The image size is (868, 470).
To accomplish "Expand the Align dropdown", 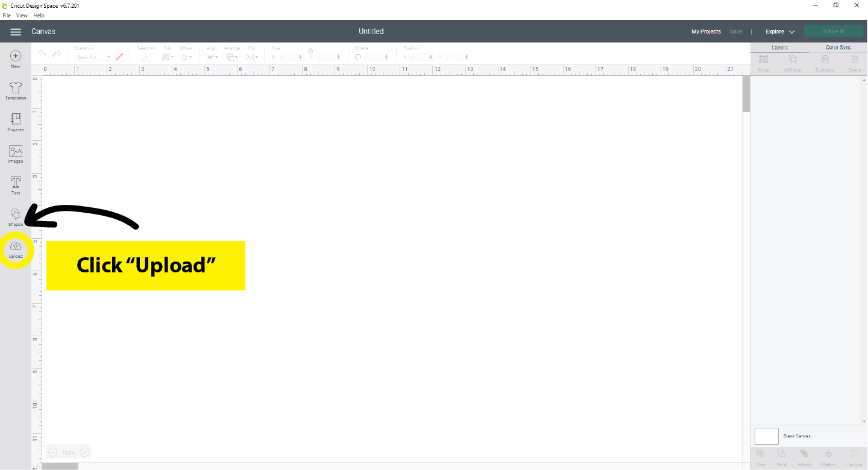I will point(212,57).
